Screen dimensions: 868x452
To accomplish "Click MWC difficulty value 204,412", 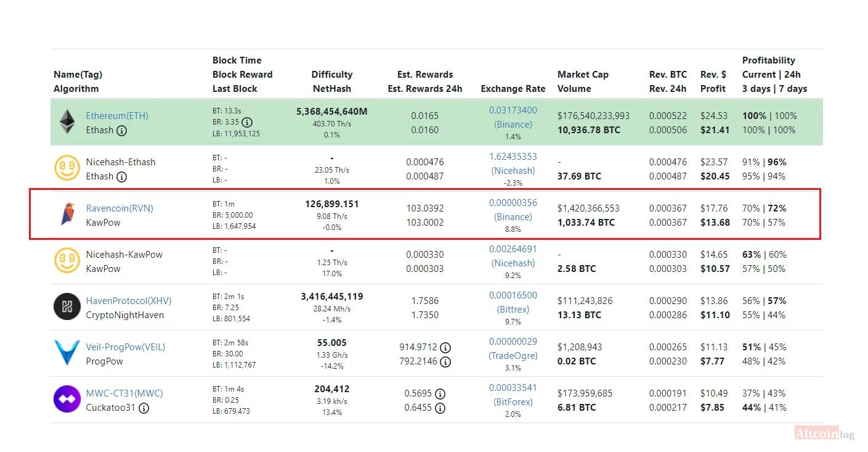I will pos(332,389).
